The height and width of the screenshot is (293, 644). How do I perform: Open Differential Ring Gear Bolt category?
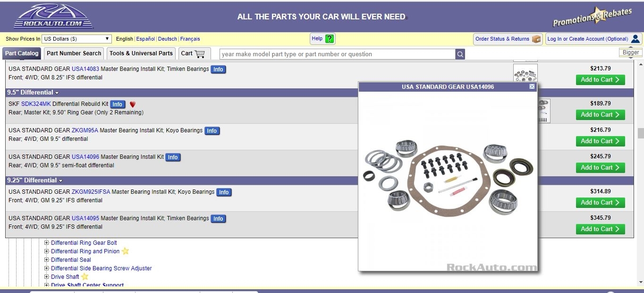84,243
